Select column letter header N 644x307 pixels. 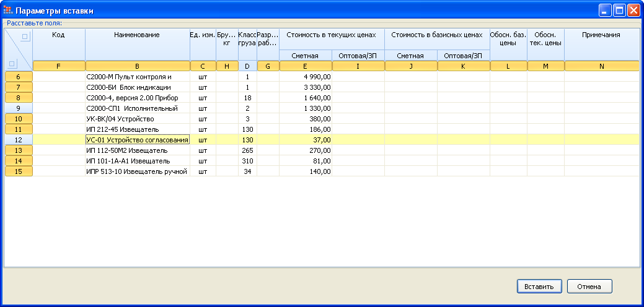(602, 66)
